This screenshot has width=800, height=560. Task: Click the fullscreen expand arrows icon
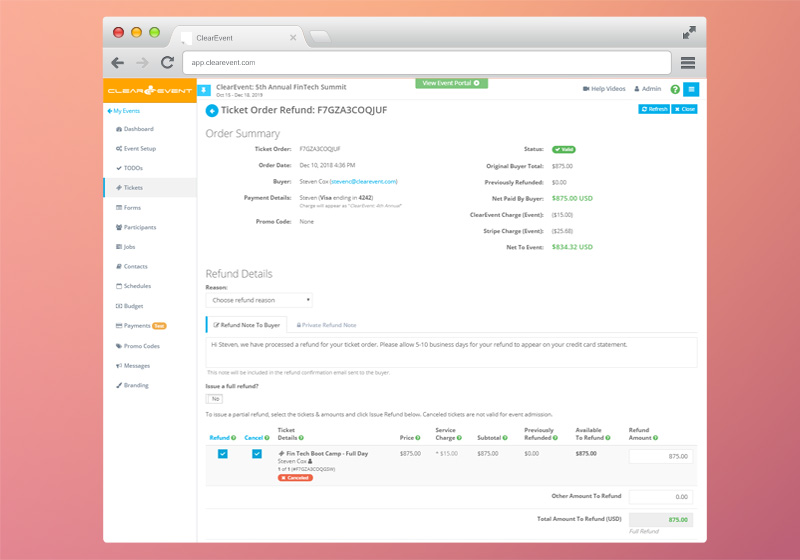tap(689, 33)
